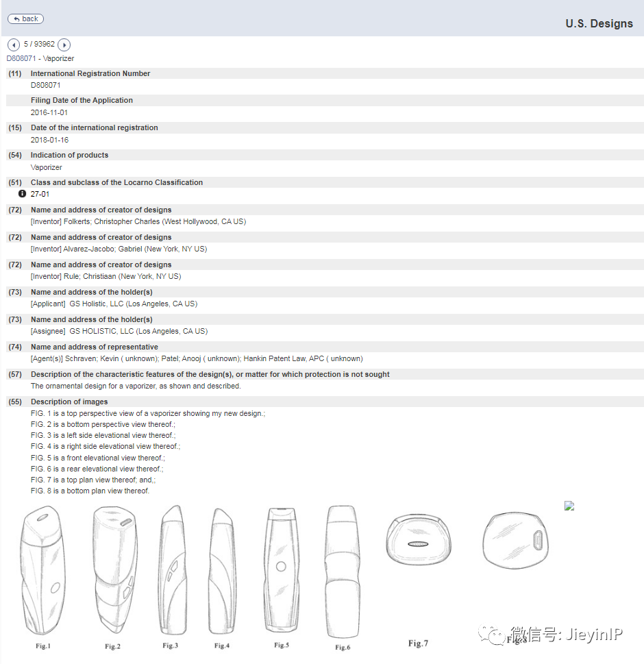Open Fig.4 right side view thumbnail
Viewport: 644px width, 664px height.
click(x=222, y=571)
